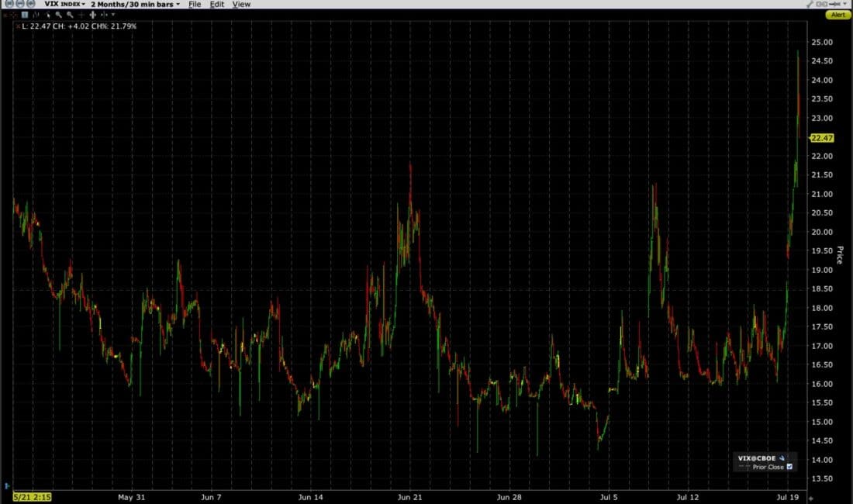Toggle the yellow 22.47 last-price label
This screenshot has width=853, height=504.
(x=822, y=137)
